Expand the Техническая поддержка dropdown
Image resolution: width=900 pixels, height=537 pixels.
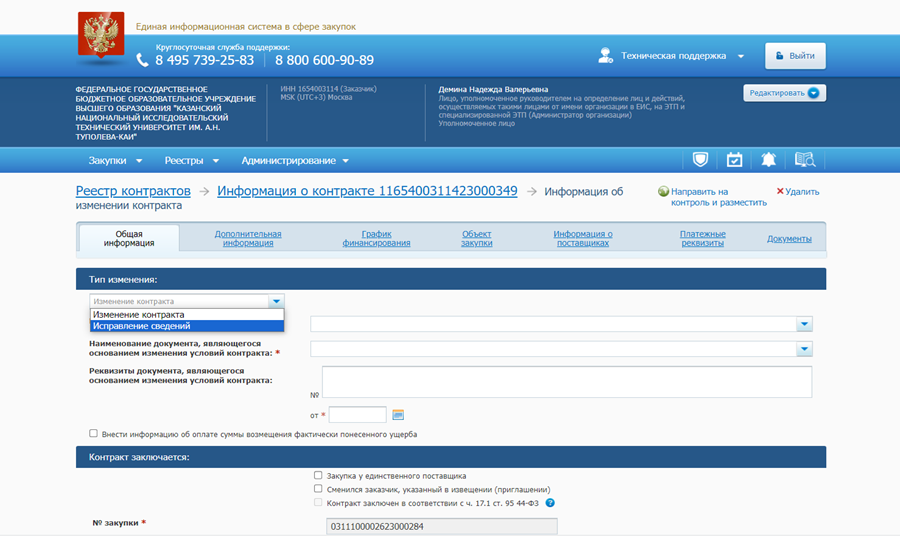[x=740, y=56]
